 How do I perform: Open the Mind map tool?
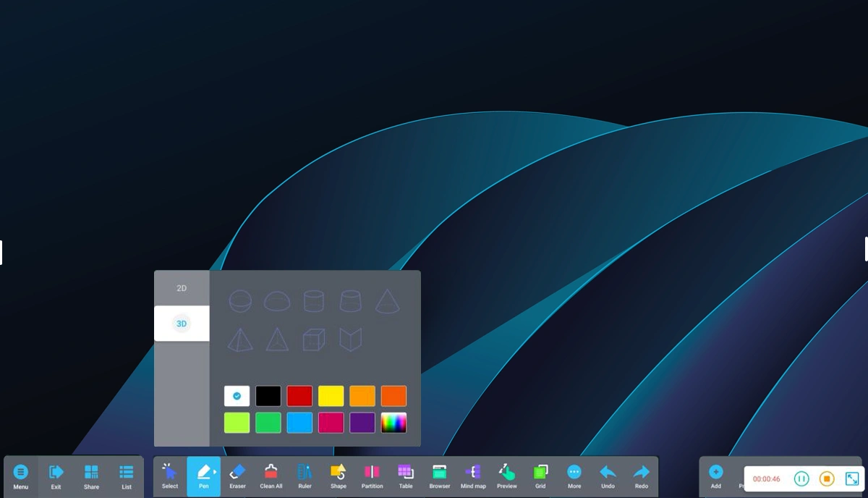(x=473, y=476)
